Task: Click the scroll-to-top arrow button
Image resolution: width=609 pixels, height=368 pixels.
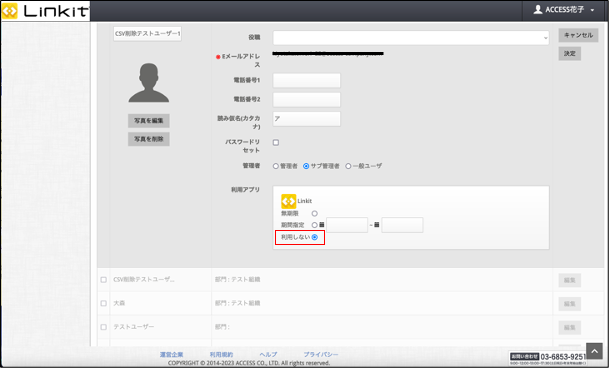Action: (594, 351)
